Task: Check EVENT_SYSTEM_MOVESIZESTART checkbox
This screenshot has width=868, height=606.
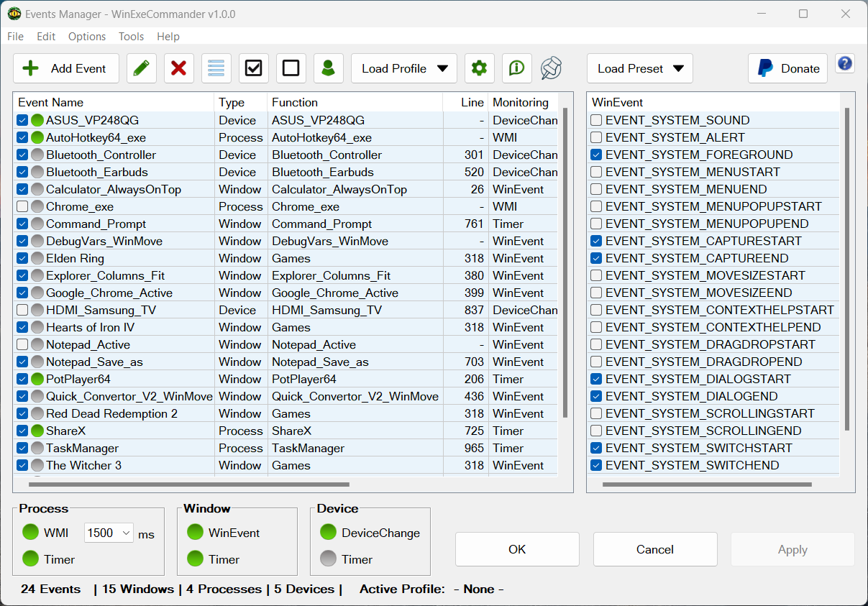Action: pos(596,275)
